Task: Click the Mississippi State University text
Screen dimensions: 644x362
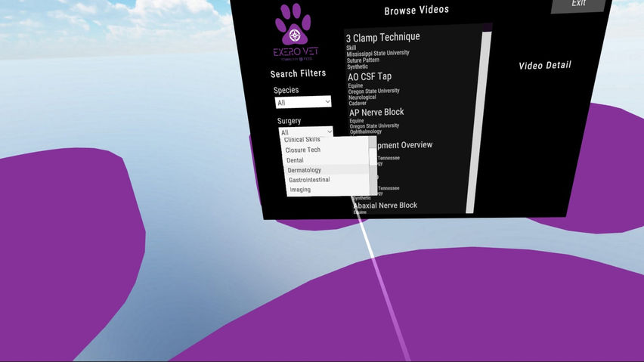Action: coord(378,54)
